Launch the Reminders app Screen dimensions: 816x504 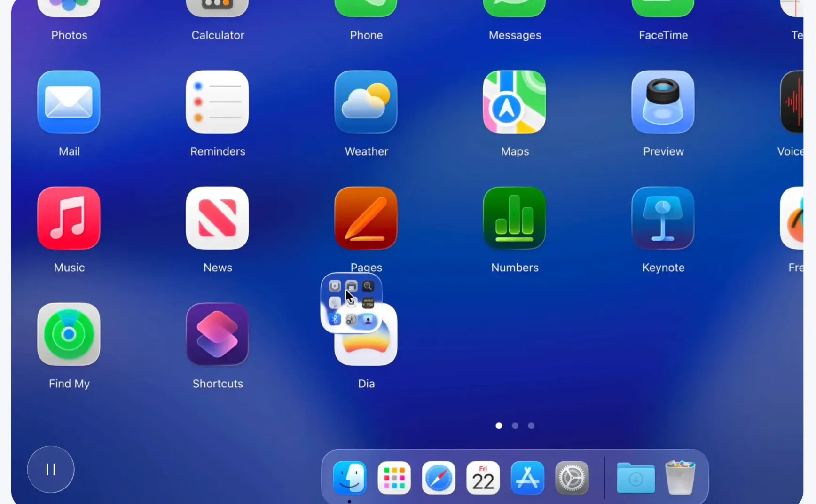pos(217,102)
